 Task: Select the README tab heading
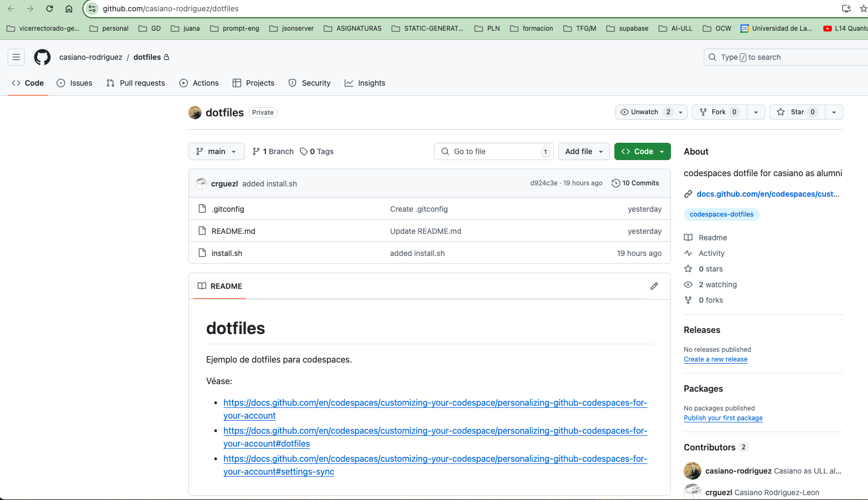tap(220, 286)
